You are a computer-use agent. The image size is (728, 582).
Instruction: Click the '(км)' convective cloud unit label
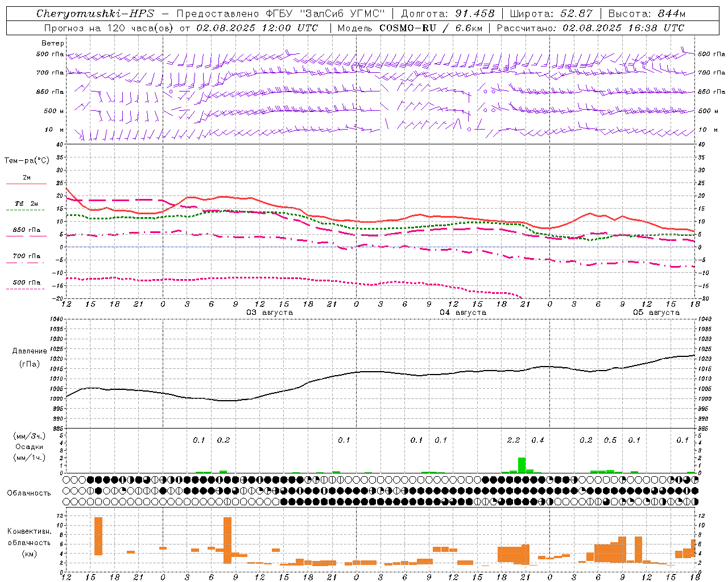pos(30,554)
